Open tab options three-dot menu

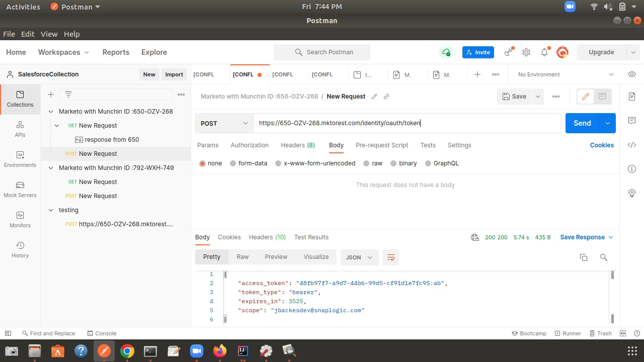[496, 74]
